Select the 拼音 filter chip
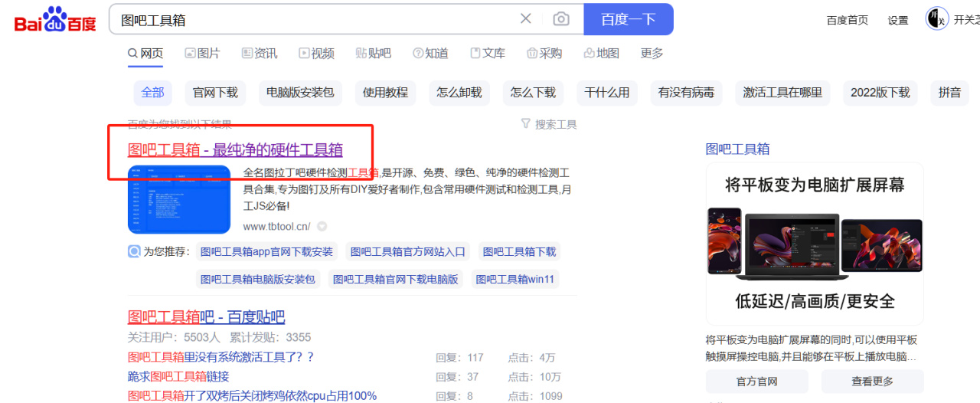This screenshot has width=980, height=403. pyautogui.click(x=949, y=92)
